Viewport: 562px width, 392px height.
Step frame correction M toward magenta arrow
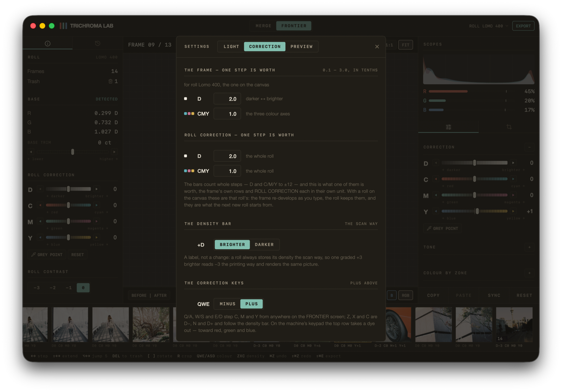[513, 195]
